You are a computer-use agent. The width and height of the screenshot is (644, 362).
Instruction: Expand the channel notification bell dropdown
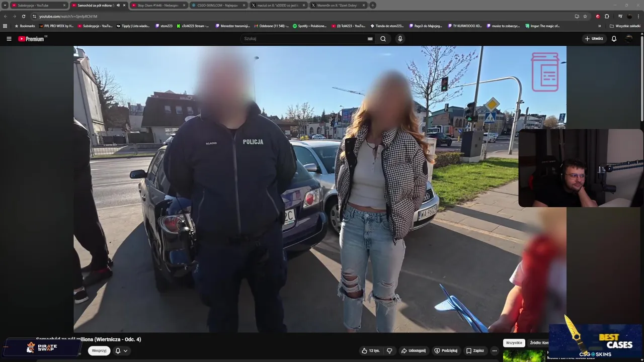point(121,350)
